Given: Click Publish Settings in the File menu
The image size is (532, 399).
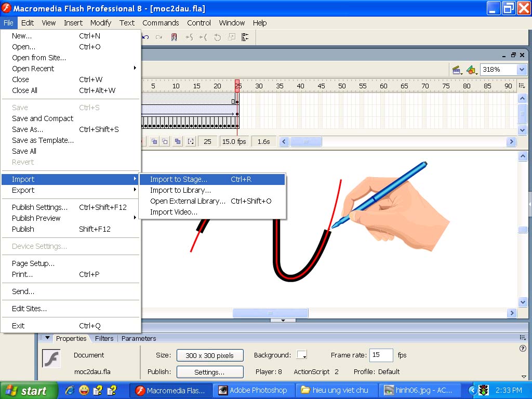Looking at the screenshot, I should click(71, 207).
